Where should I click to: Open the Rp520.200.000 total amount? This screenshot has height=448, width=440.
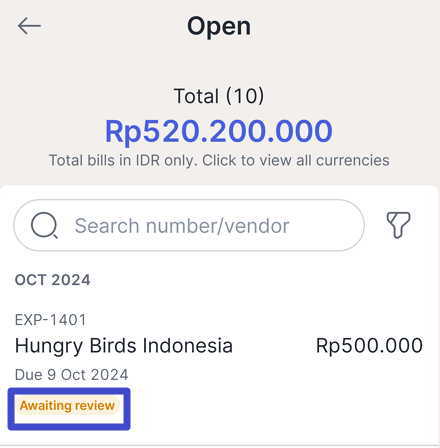[x=219, y=131]
